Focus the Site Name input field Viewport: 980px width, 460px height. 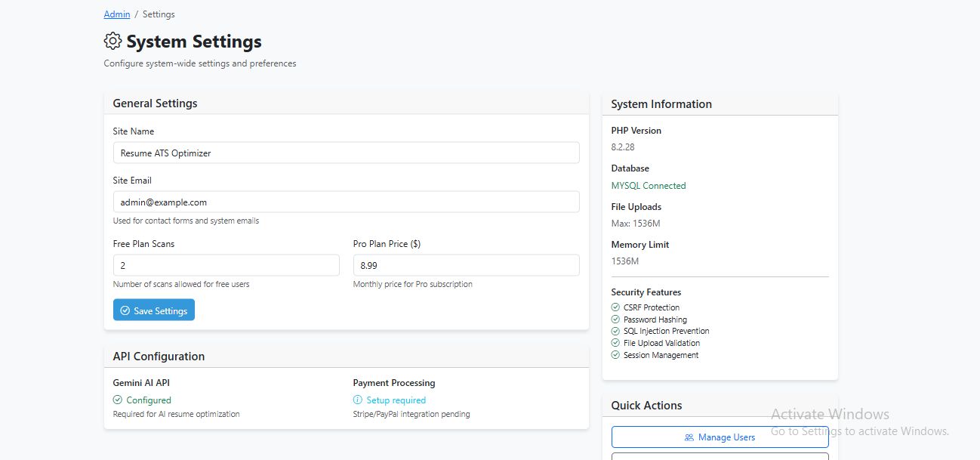tap(346, 153)
